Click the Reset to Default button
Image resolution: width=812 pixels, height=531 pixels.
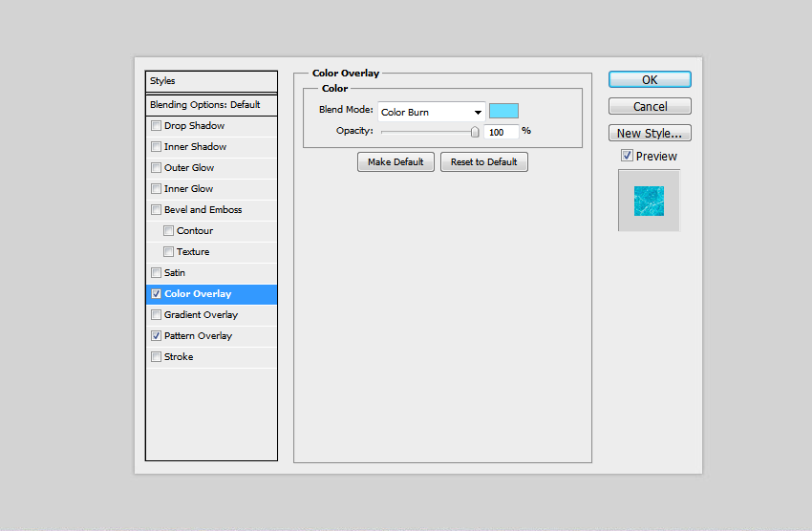click(484, 162)
